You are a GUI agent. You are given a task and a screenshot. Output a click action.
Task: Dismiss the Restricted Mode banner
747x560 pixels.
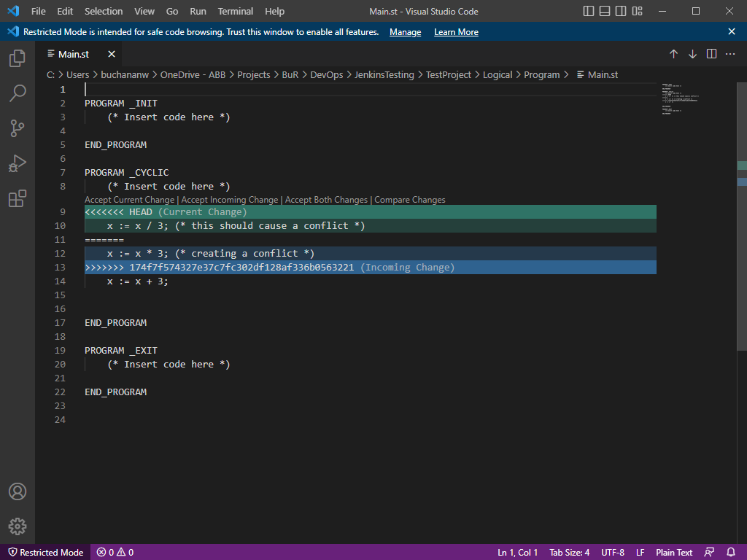[x=732, y=31]
